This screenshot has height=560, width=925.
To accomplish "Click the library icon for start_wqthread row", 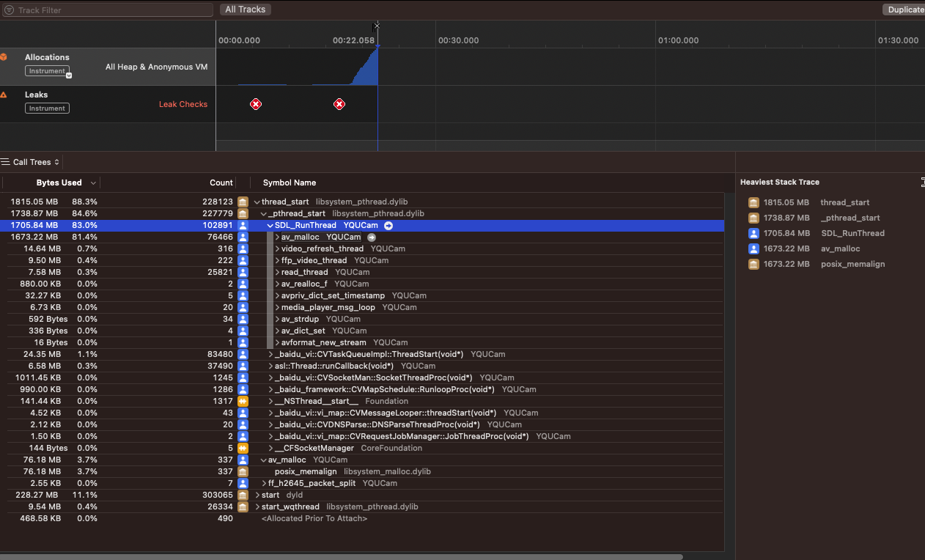I will coord(243,506).
